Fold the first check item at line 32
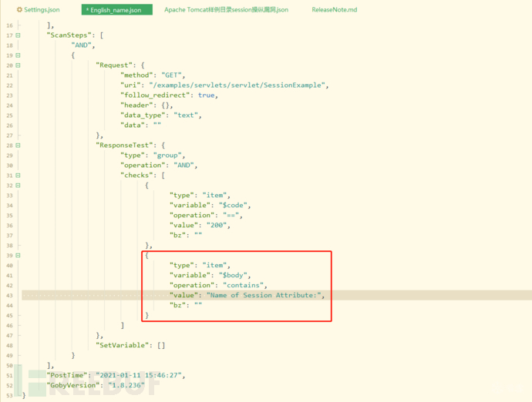 (x=18, y=185)
